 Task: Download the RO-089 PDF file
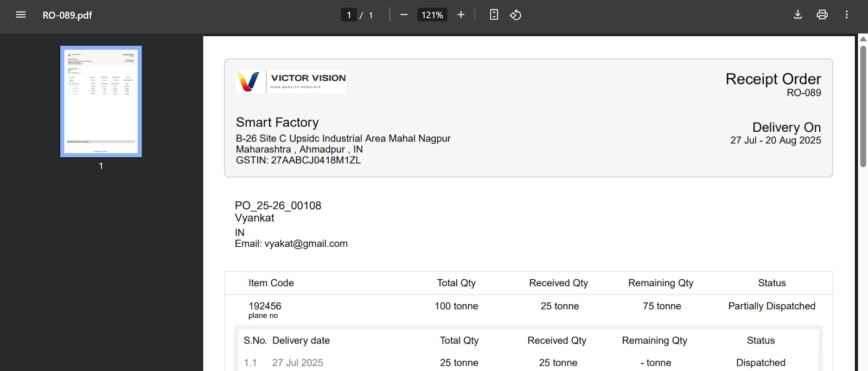pyautogui.click(x=797, y=15)
